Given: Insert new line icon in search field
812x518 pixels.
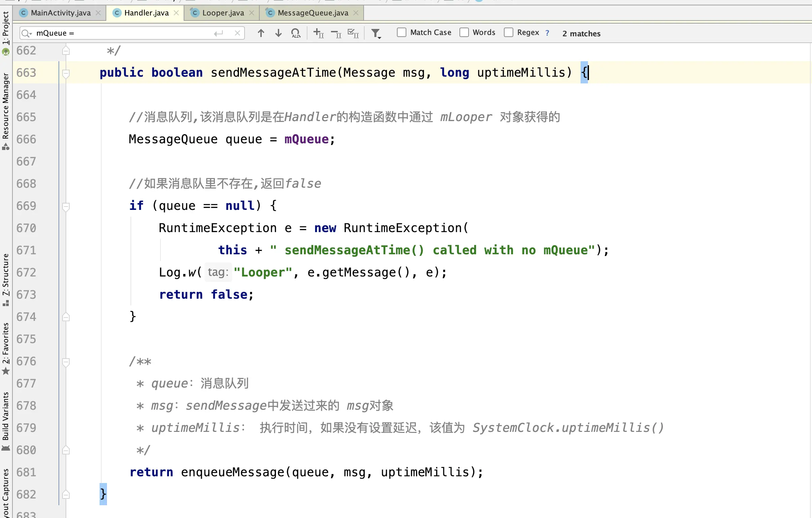Looking at the screenshot, I should pyautogui.click(x=219, y=33).
